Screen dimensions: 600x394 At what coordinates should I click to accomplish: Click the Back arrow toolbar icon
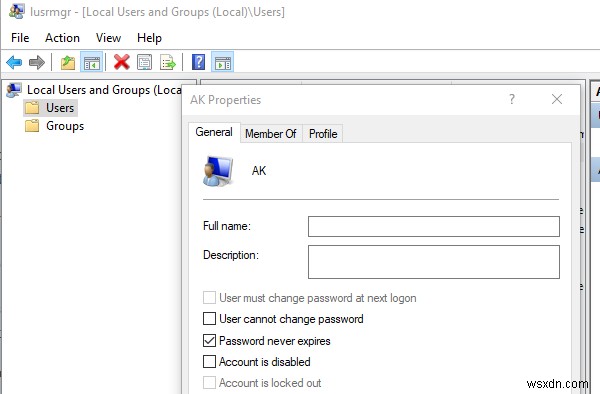pyautogui.click(x=14, y=62)
